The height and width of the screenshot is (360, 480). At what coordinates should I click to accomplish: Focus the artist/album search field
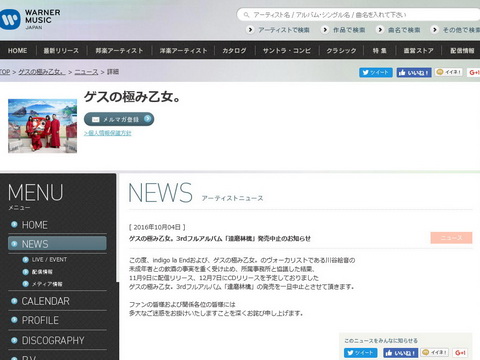point(358,15)
